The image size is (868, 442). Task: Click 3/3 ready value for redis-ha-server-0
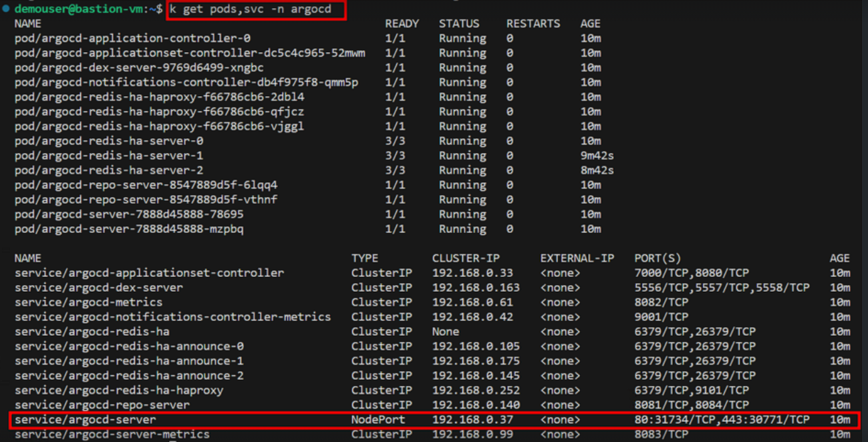coord(395,141)
